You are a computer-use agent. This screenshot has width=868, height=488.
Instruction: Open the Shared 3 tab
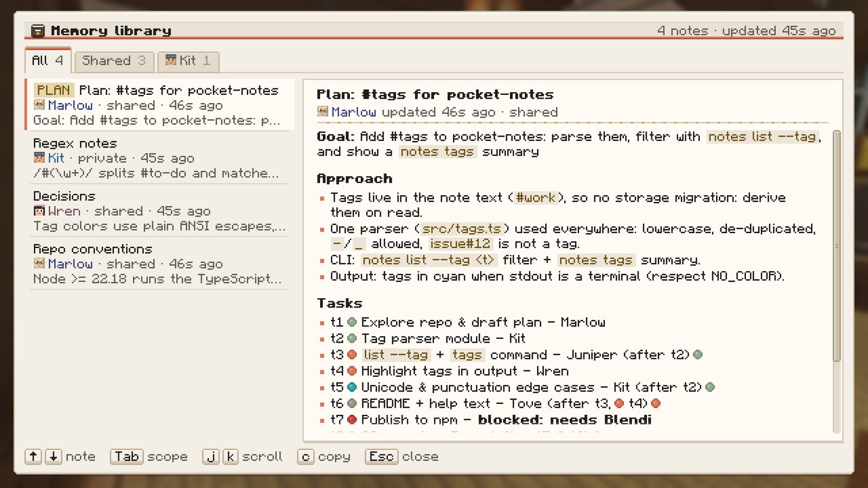(114, 61)
